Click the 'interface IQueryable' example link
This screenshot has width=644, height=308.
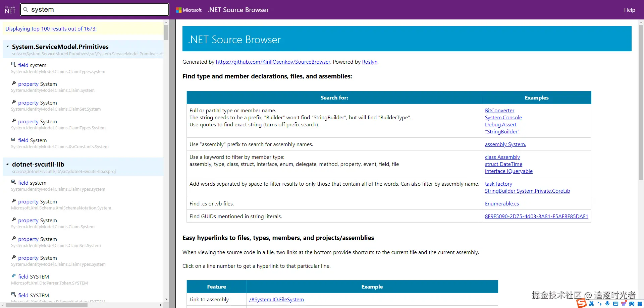509,171
